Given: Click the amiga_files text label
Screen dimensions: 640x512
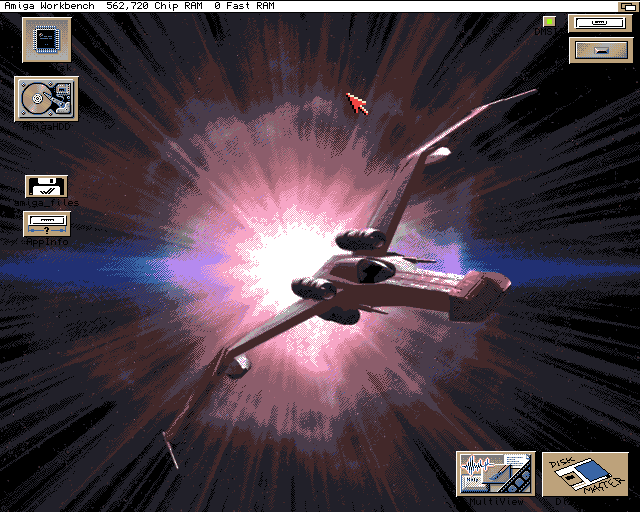Looking at the screenshot, I should [47, 203].
